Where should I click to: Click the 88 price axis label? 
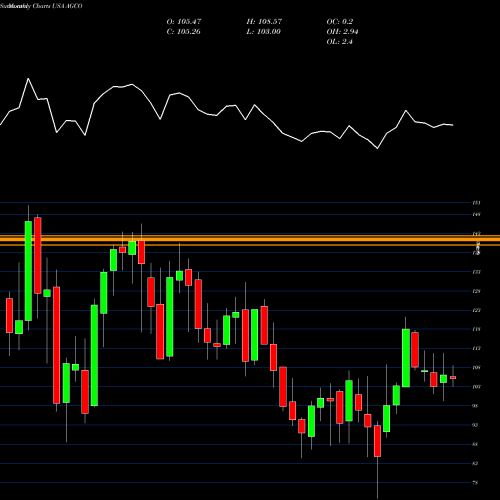click(476, 444)
